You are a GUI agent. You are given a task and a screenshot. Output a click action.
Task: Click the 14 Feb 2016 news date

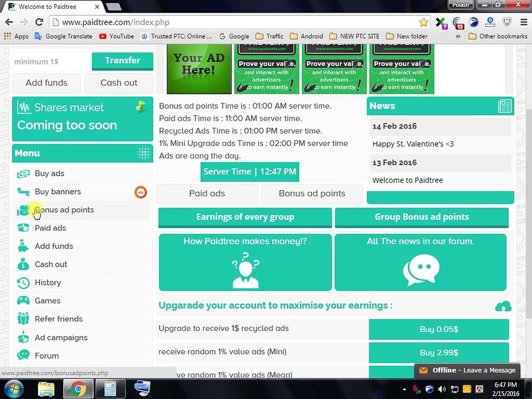click(x=394, y=126)
